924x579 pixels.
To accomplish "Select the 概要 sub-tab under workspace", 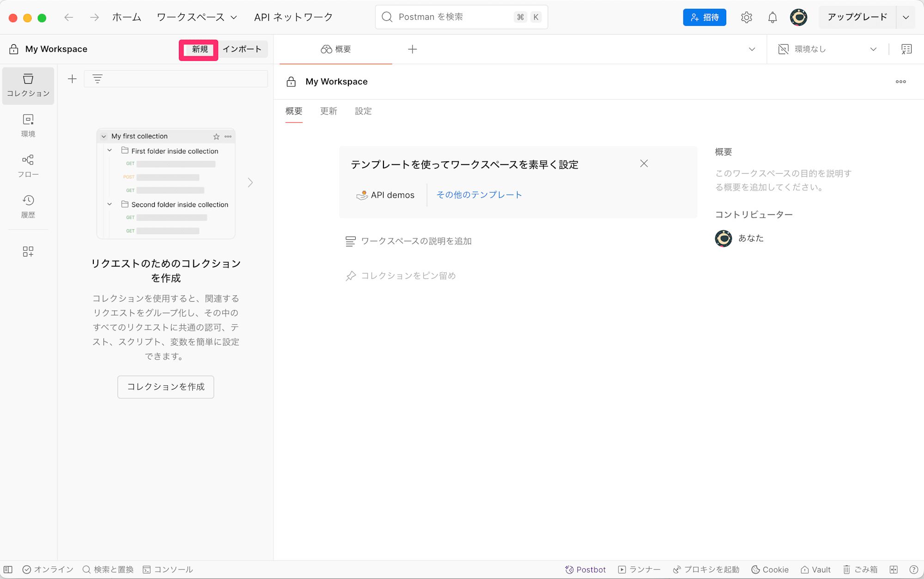I will tap(294, 111).
